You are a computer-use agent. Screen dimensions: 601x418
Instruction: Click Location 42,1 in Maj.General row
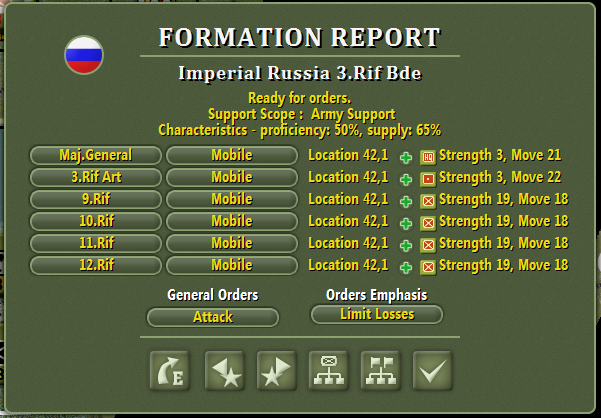pyautogui.click(x=348, y=155)
